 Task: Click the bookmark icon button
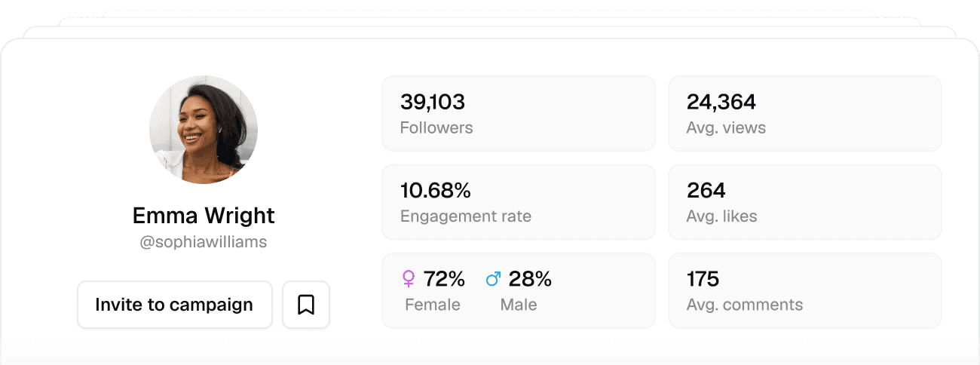click(x=306, y=305)
